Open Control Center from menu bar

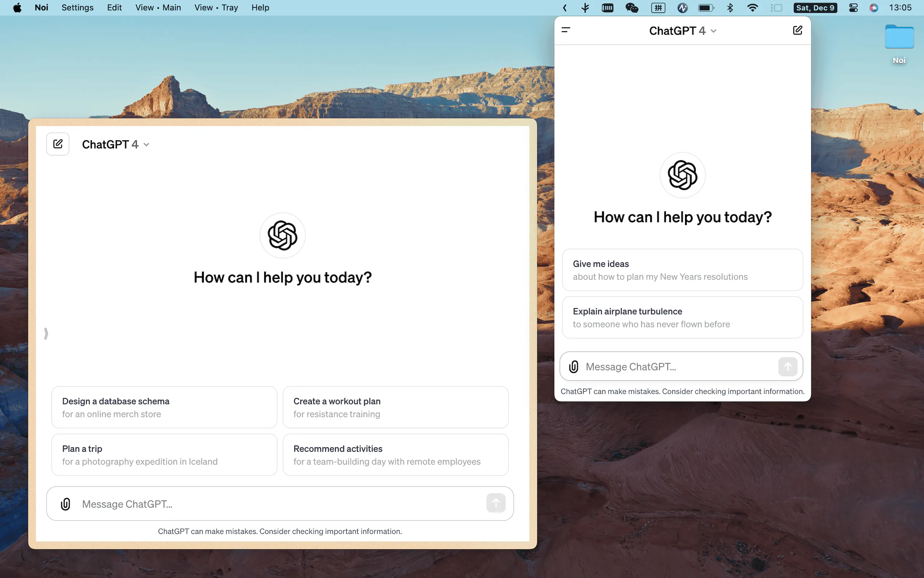point(853,8)
